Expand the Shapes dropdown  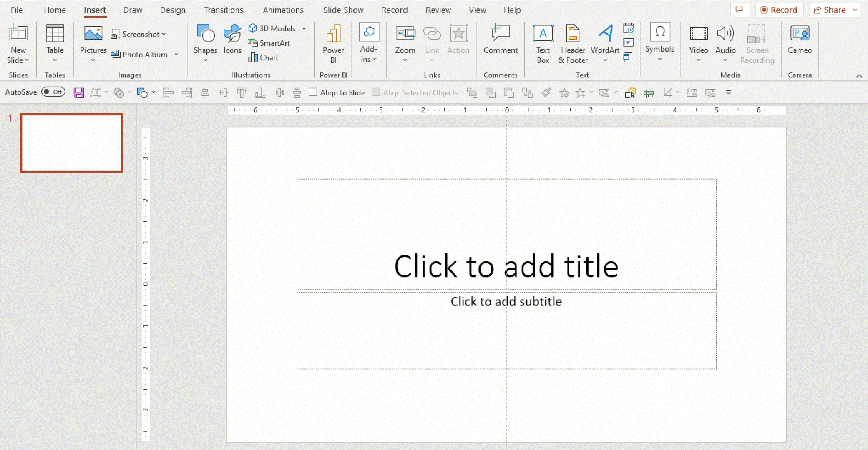(x=205, y=60)
